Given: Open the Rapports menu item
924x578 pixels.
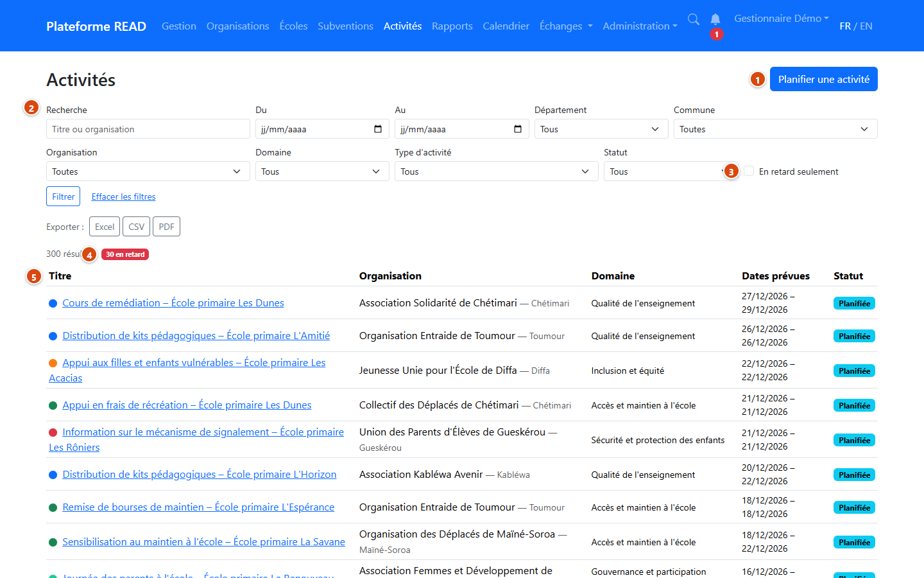Looking at the screenshot, I should [x=452, y=26].
